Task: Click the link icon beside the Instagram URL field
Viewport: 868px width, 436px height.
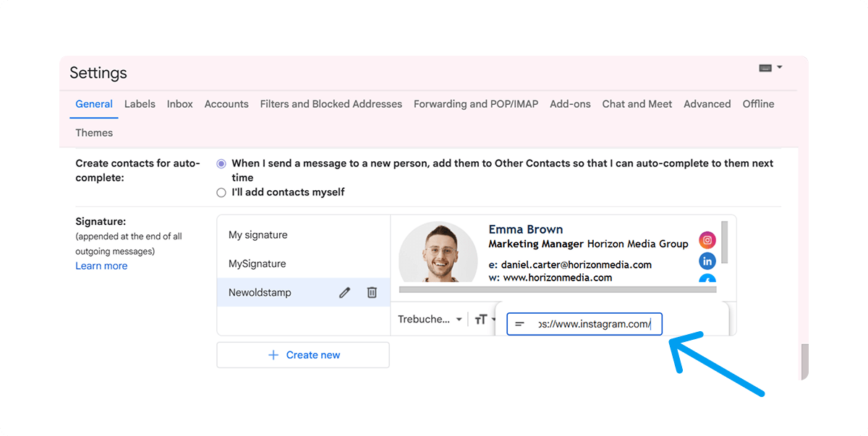Action: click(x=519, y=324)
